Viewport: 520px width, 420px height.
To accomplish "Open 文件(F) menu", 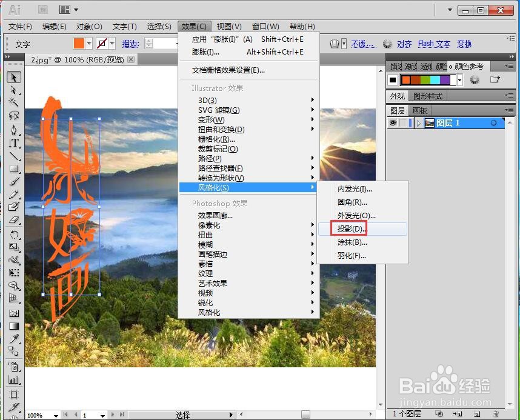I will click(x=20, y=27).
